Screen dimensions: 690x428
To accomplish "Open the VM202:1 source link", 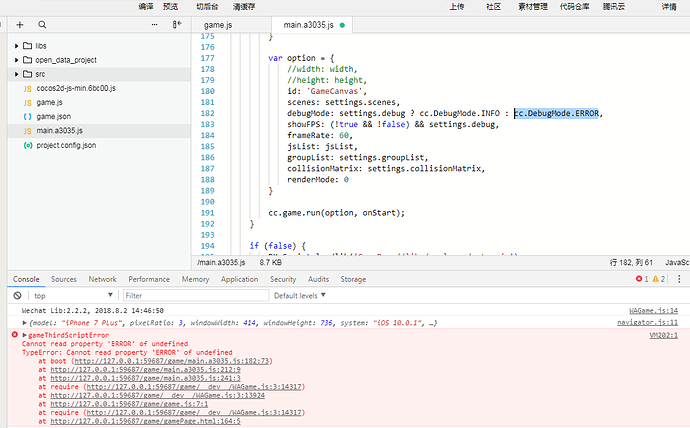I will coord(664,335).
